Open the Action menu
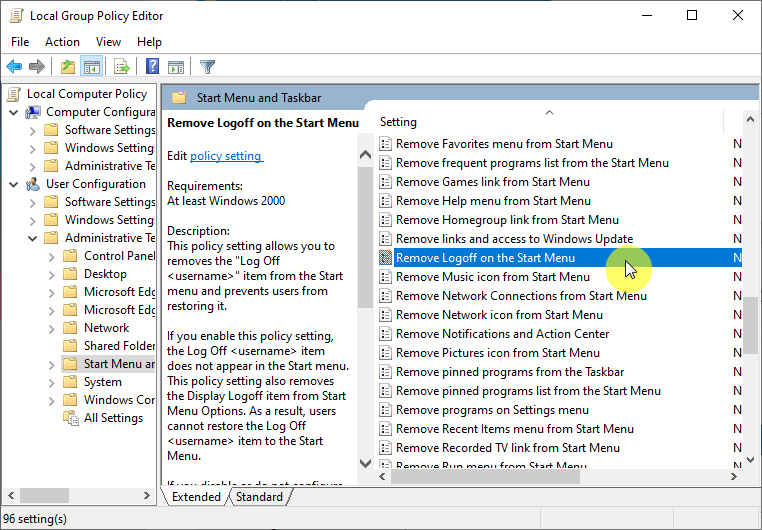Screen dimensions: 762x530 click(x=62, y=42)
